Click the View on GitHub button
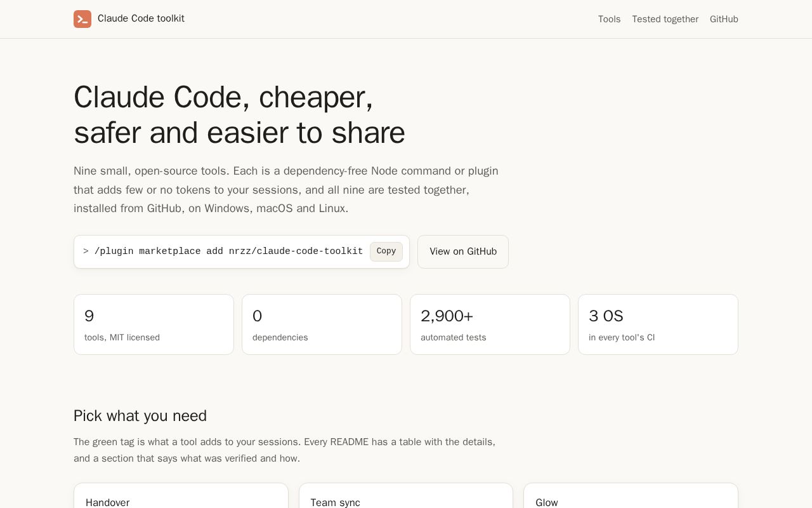Image resolution: width=812 pixels, height=508 pixels. point(463,251)
